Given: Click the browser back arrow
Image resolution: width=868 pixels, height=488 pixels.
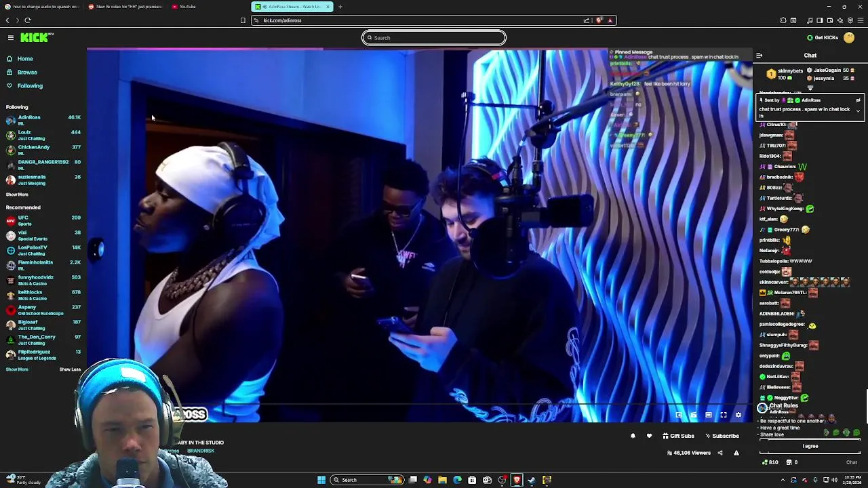Looking at the screenshot, I should [7, 20].
